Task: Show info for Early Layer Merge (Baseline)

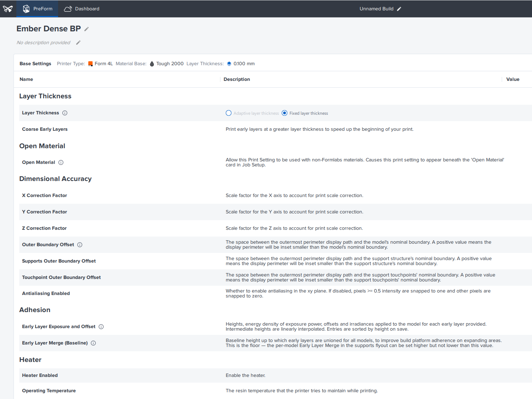Action: pos(93,343)
